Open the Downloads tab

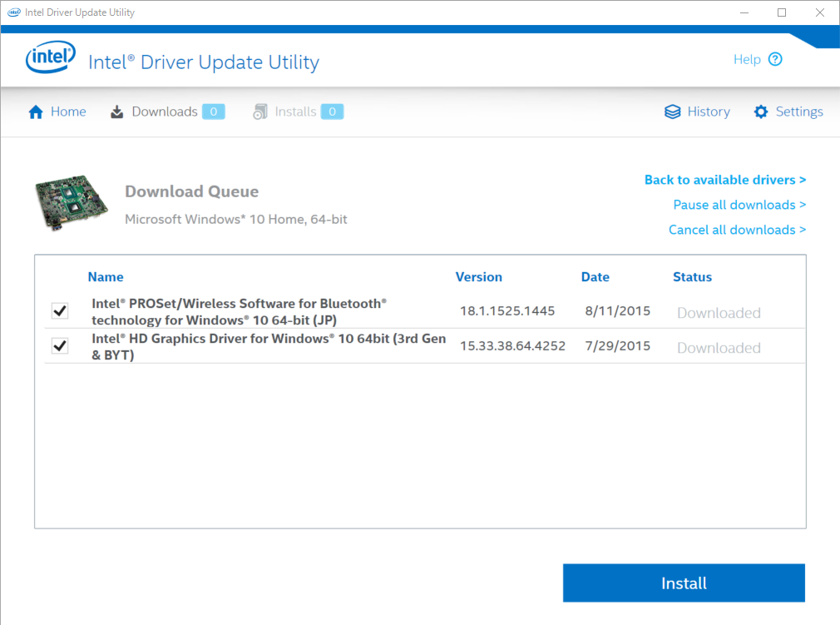pyautogui.click(x=168, y=112)
